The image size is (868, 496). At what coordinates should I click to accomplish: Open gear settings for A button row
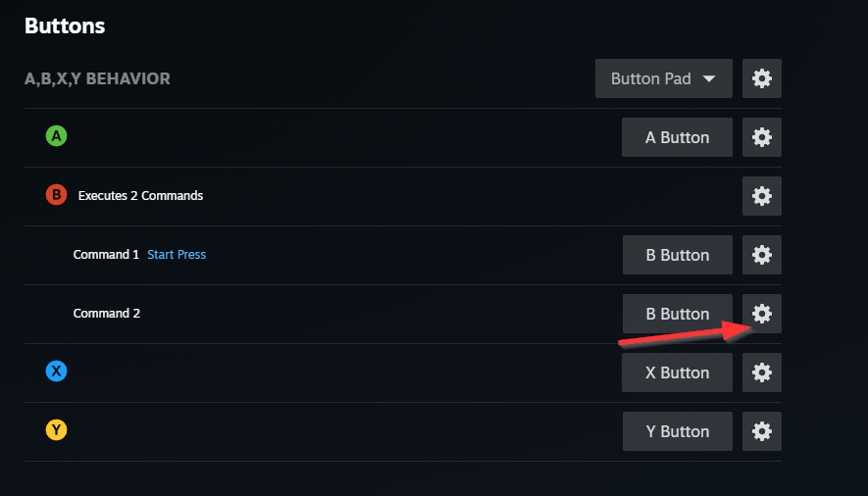[x=761, y=137]
